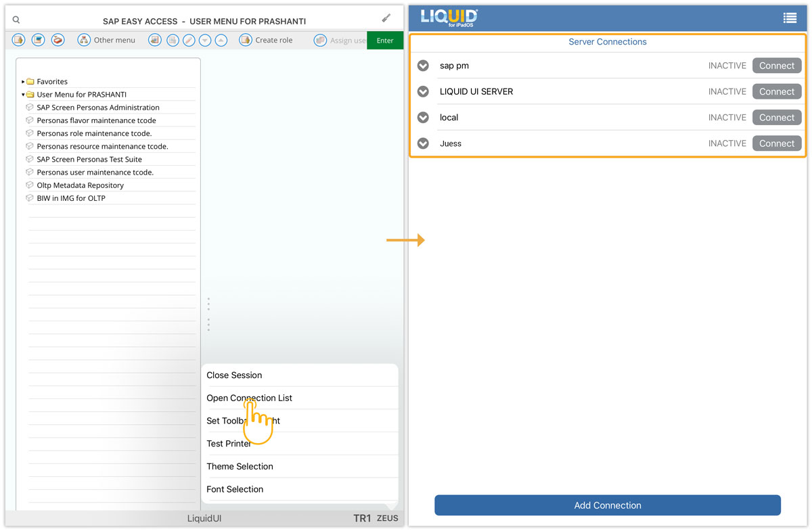Click the LiquidUI text in status bar
Screen dimensions: 812x531
(x=204, y=518)
